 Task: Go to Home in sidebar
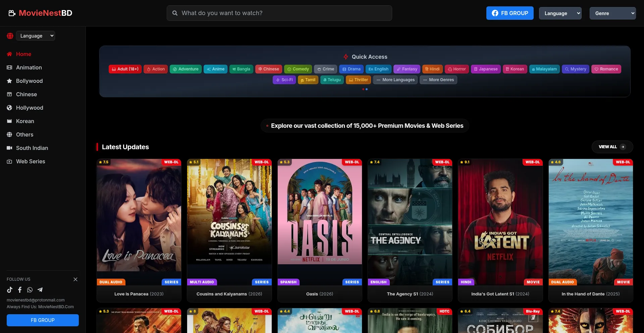pos(23,54)
